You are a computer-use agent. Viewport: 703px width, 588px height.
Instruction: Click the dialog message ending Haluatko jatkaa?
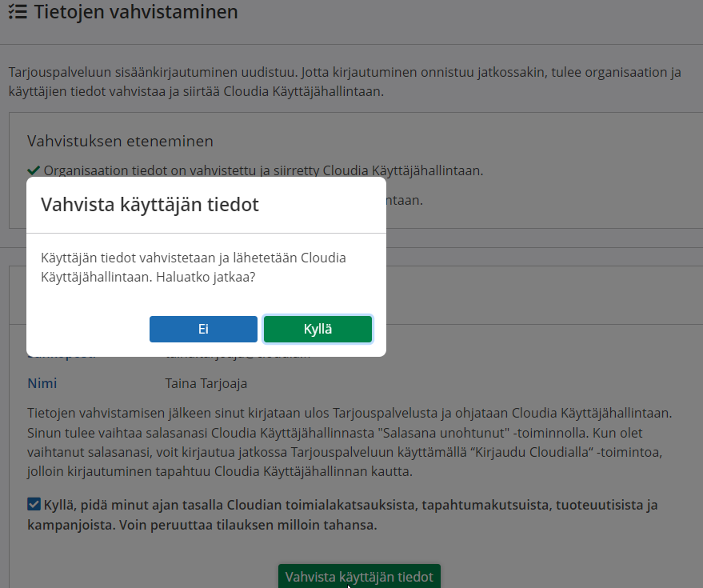coord(194,267)
